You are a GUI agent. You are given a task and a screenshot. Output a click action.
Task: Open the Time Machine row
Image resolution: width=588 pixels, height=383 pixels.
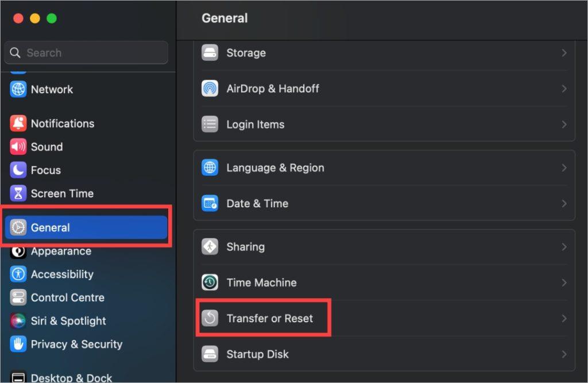[384, 283]
